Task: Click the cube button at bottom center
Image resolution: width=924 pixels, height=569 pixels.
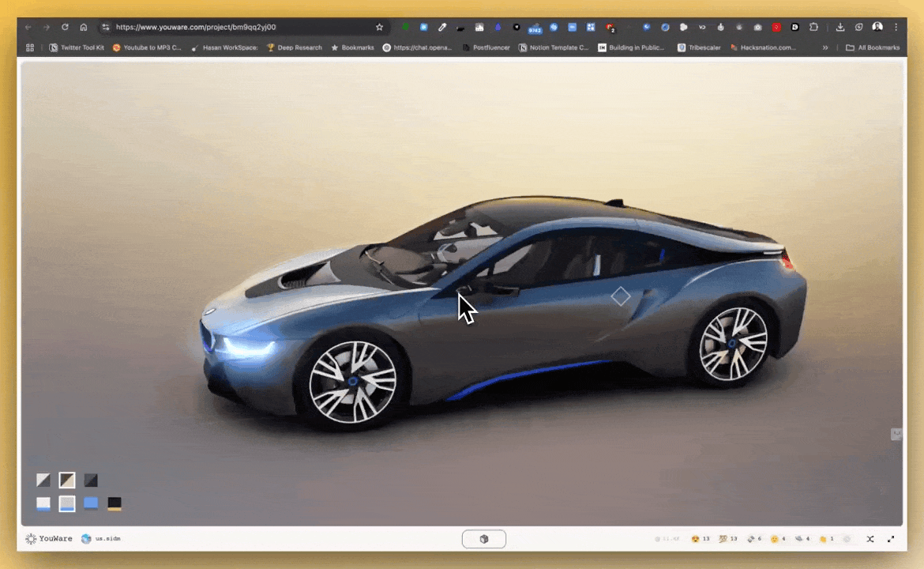Action: pos(483,539)
